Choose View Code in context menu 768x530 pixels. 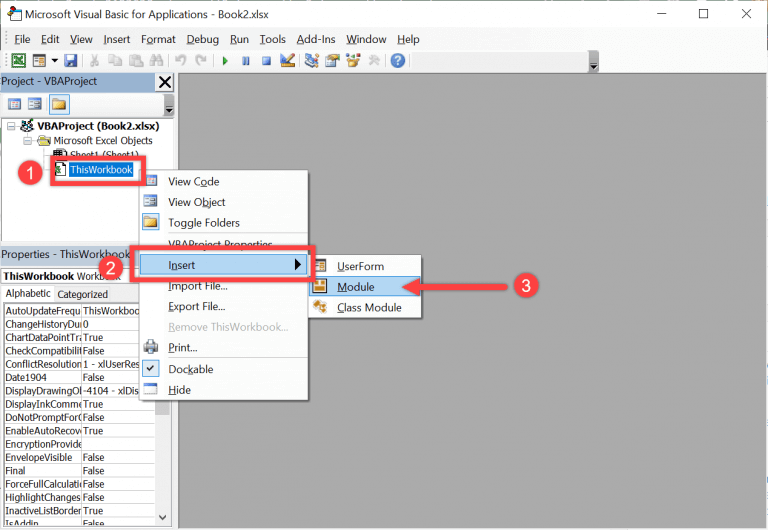pyautogui.click(x=224, y=182)
